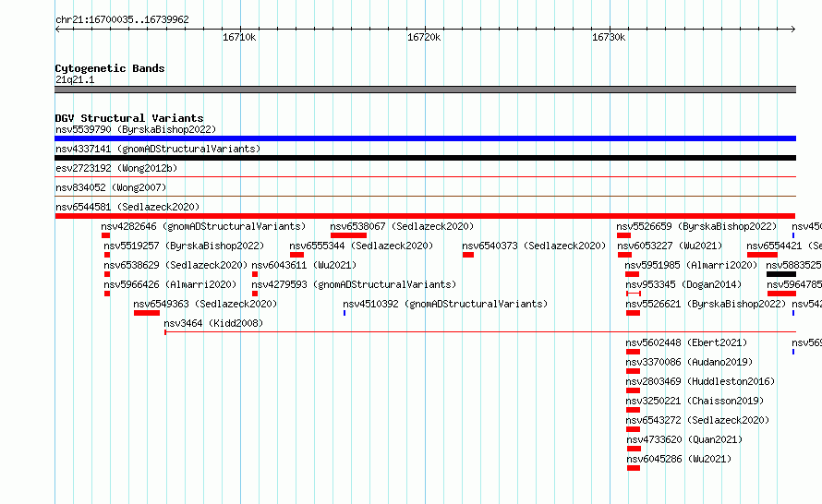This screenshot has width=822, height=504.
Task: Open the nsv5966426 (Almarri2020) label
Action: click(170, 284)
